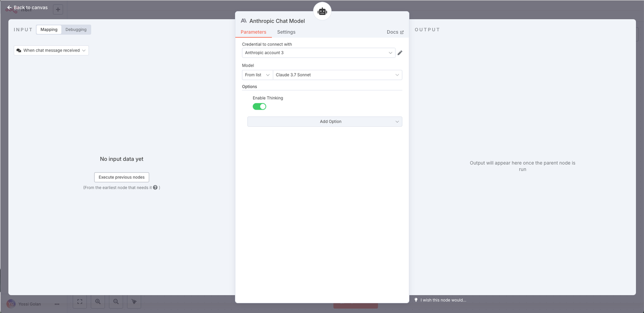Click the Options section heading
This screenshot has width=644, height=313.
tap(250, 86)
